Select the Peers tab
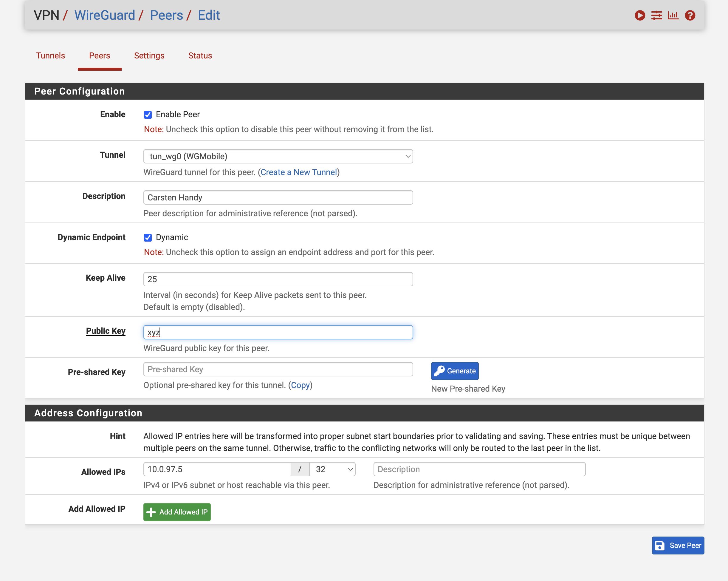 pyautogui.click(x=100, y=56)
